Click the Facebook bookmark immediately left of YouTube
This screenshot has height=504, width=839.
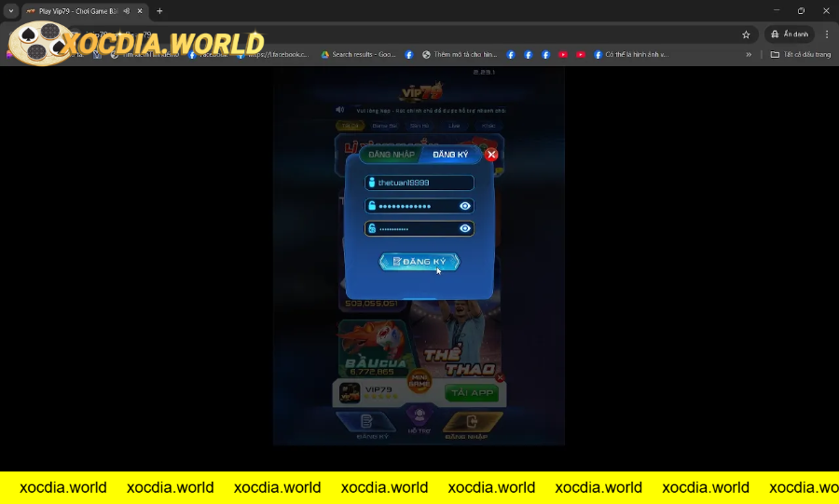[x=545, y=55]
